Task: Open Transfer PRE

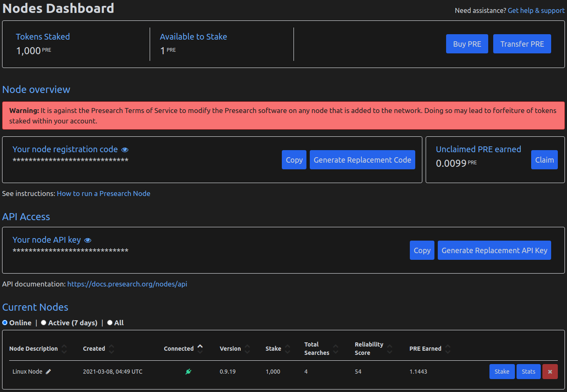Action: 522,44
